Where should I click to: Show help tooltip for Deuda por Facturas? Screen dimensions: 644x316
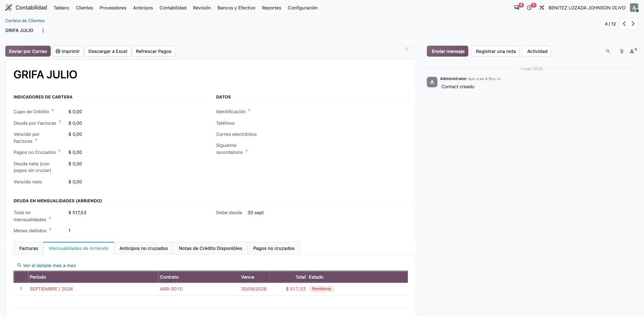pos(60,122)
